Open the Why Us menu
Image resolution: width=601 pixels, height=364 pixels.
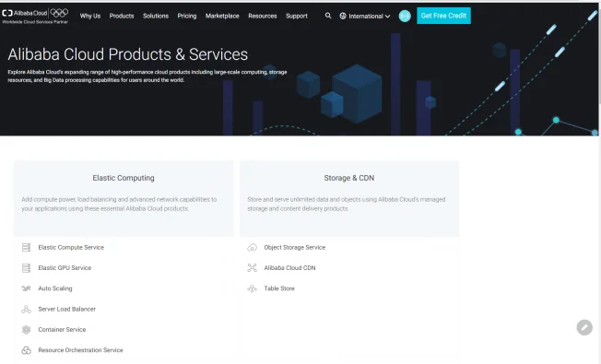pyautogui.click(x=90, y=16)
